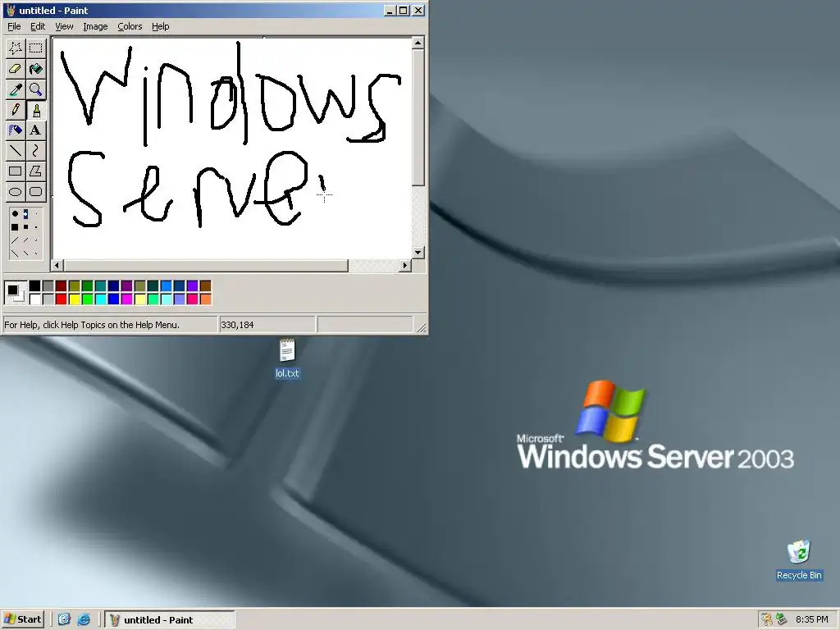Click the canvas scroll up arrow

coord(418,43)
